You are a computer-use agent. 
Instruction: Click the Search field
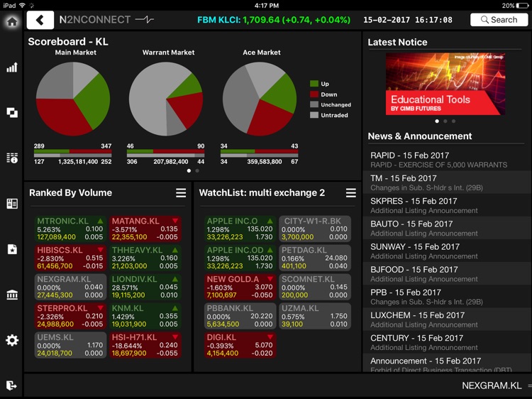[499, 20]
